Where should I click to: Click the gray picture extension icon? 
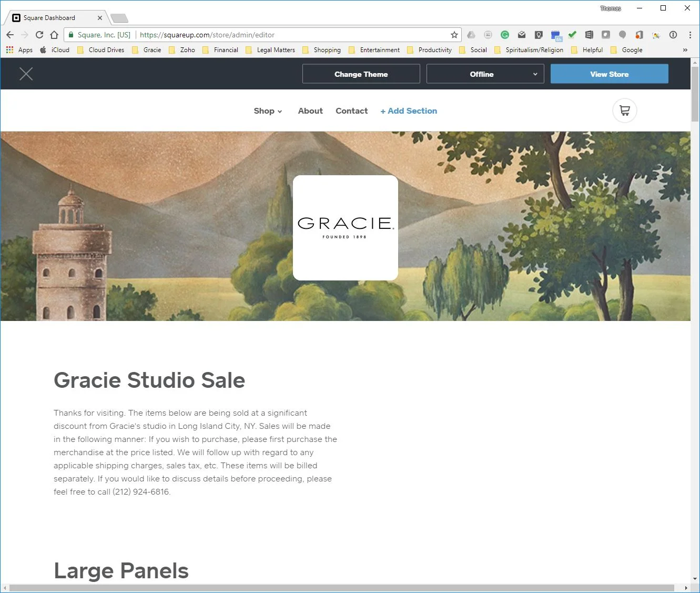(x=488, y=35)
